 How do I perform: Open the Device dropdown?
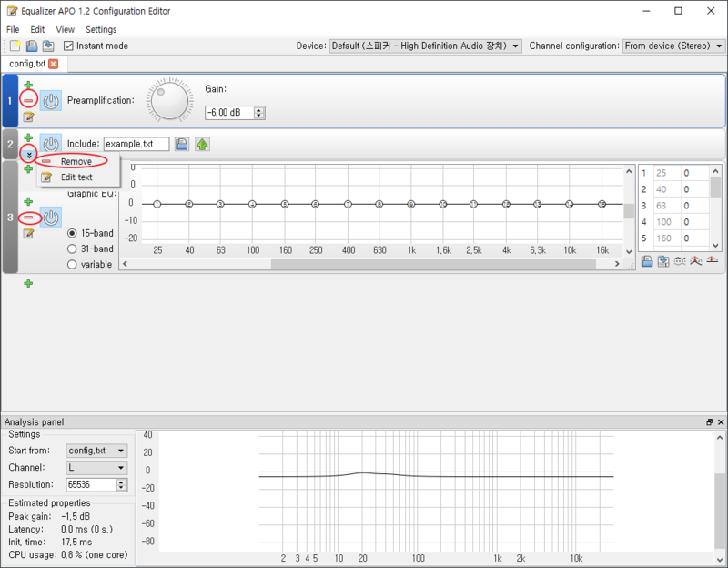coord(425,46)
